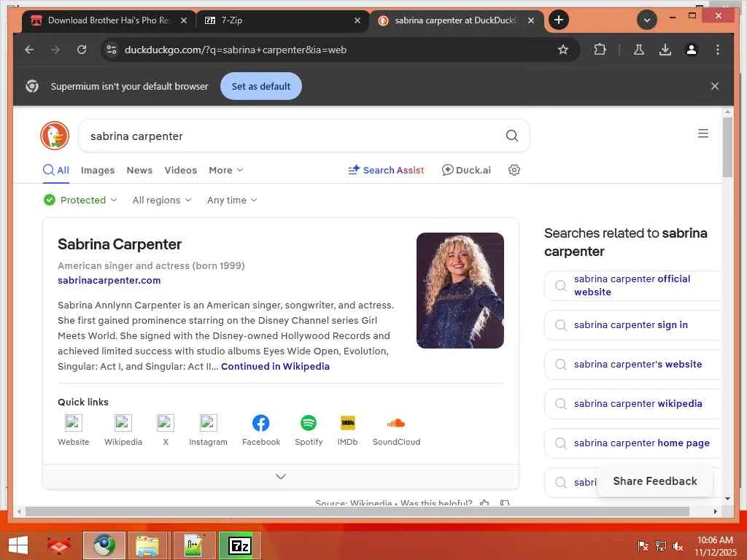Open the Spotify quick link
The height and width of the screenshot is (560, 747).
309,430
